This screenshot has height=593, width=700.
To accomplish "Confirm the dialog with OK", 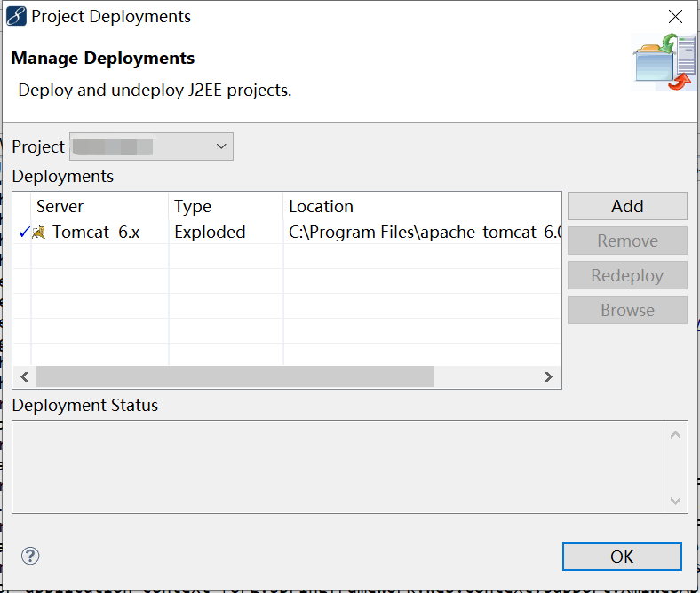I will [622, 557].
